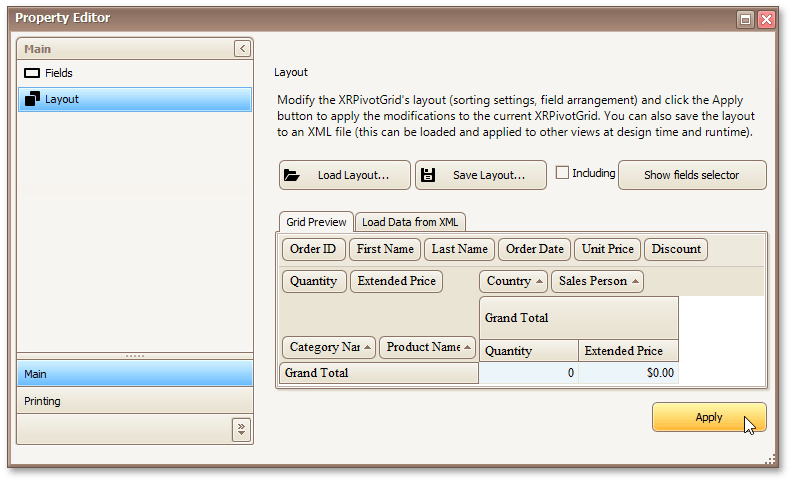Click the Quantity column header cell
Viewport: 792px width, 482px height.
(x=529, y=351)
